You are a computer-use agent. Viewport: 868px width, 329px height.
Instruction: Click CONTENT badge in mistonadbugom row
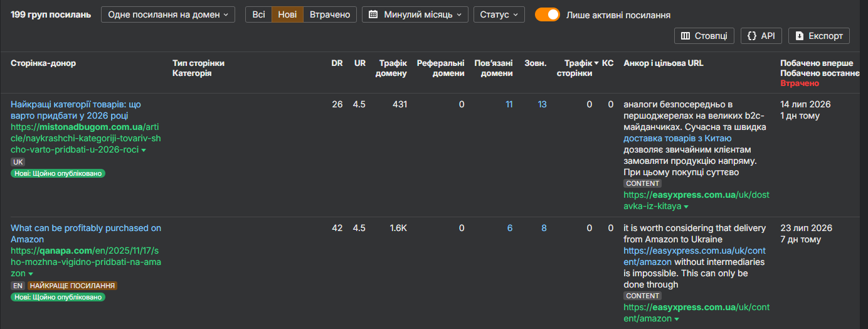tap(643, 183)
